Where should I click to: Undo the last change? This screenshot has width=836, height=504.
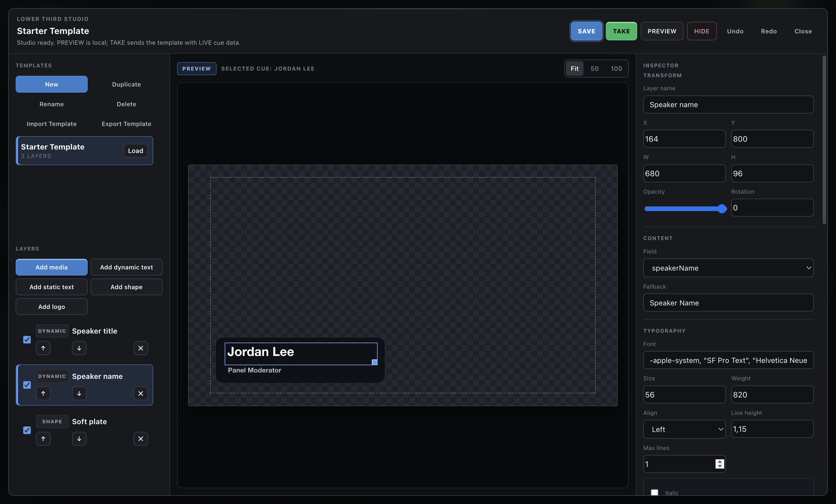tap(735, 31)
